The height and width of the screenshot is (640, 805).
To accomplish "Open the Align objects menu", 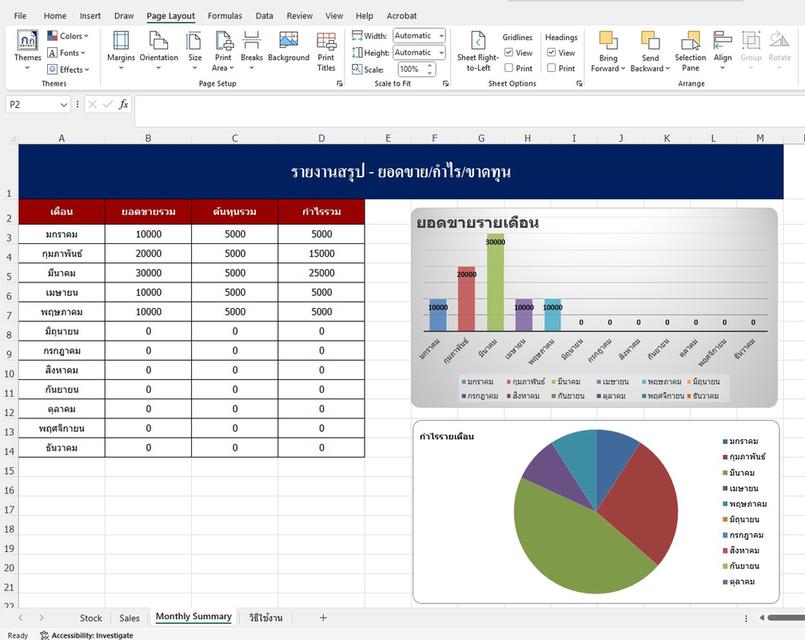I will click(722, 51).
